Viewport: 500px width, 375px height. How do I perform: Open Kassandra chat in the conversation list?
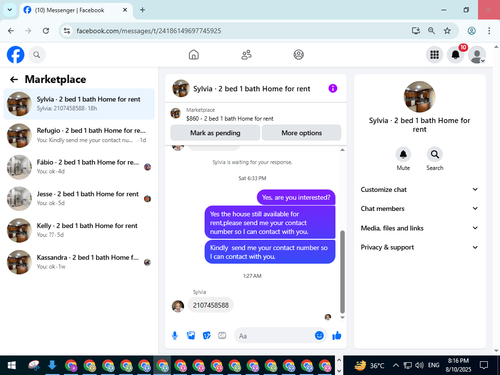pyautogui.click(x=79, y=262)
